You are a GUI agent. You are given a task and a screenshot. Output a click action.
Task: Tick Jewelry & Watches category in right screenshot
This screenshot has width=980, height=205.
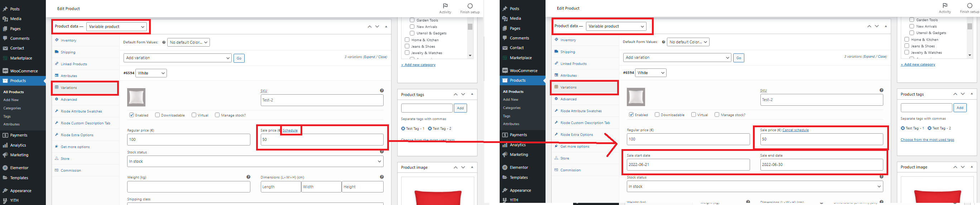(907, 52)
